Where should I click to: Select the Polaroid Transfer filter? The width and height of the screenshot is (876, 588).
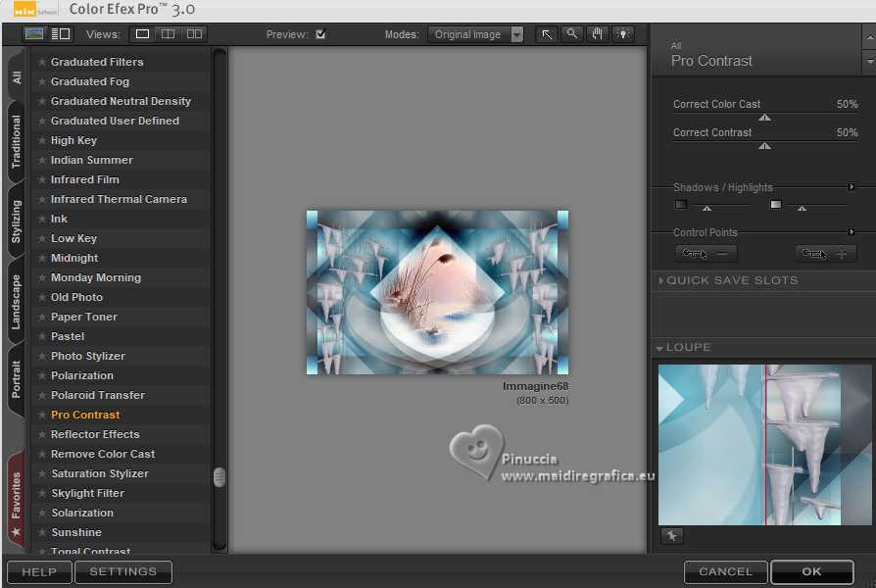click(x=98, y=395)
